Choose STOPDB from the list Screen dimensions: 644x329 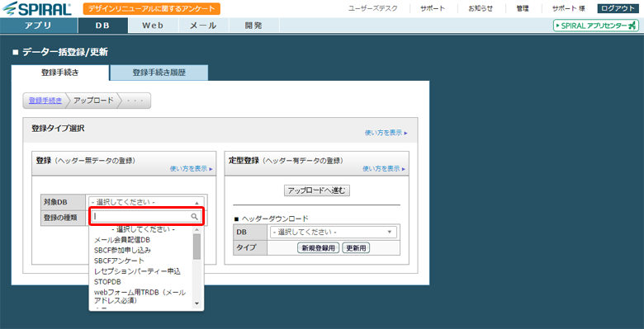107,282
